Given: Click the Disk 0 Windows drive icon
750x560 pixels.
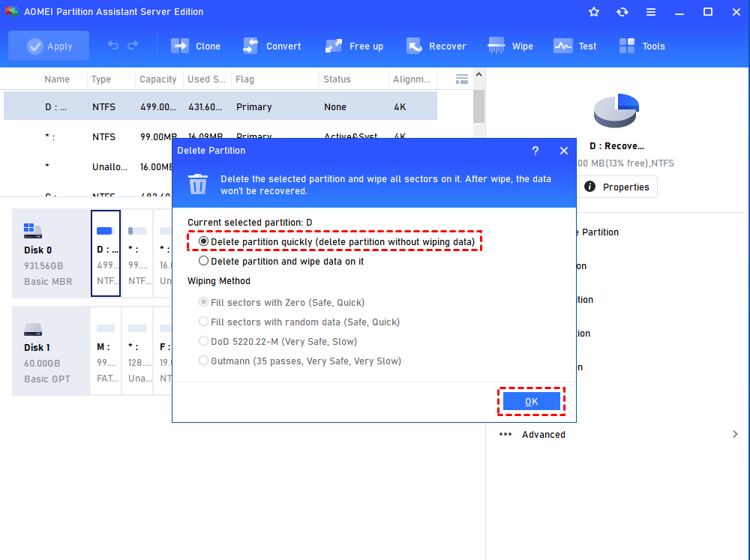Looking at the screenshot, I should tap(33, 231).
